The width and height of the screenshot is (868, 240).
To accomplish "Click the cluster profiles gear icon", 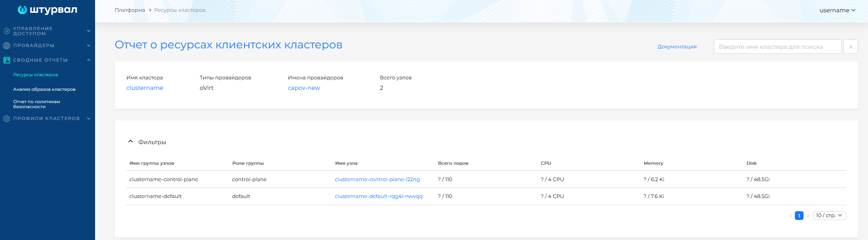I will [x=6, y=119].
